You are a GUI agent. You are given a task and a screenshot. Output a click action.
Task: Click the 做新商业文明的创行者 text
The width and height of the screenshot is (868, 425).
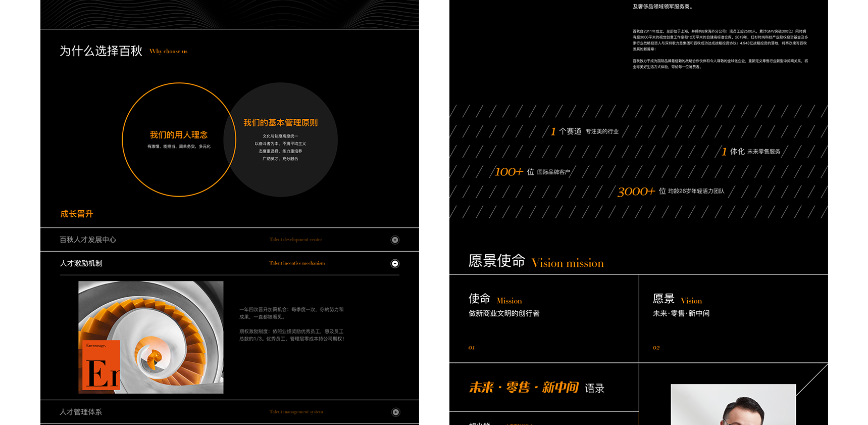click(x=504, y=313)
